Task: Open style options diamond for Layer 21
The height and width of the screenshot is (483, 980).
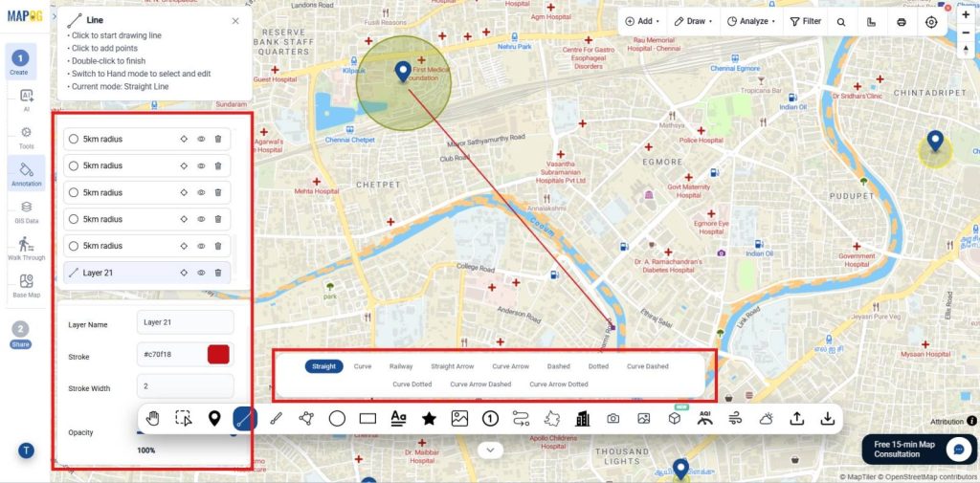Action: [x=184, y=273]
